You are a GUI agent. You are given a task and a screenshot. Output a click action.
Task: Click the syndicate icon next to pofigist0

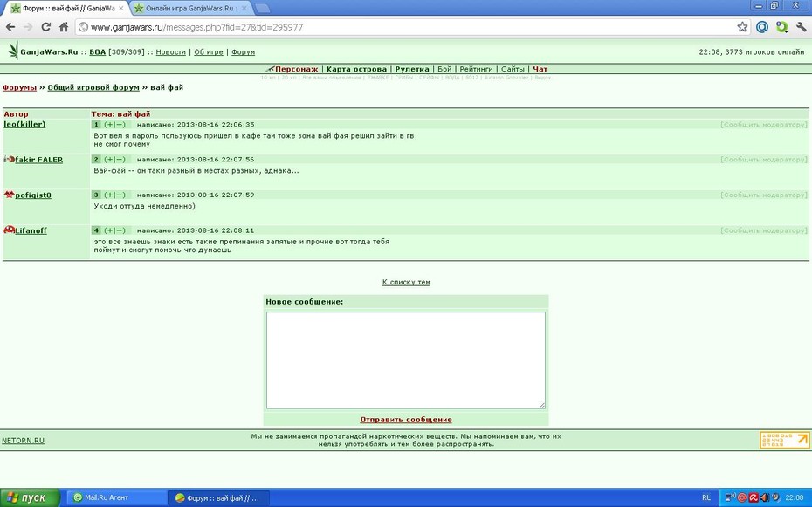(9, 195)
